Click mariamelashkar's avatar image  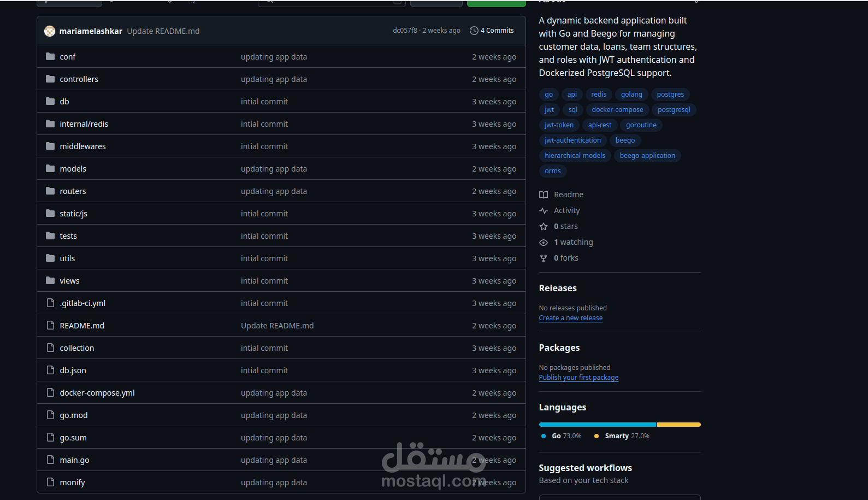[x=50, y=31]
